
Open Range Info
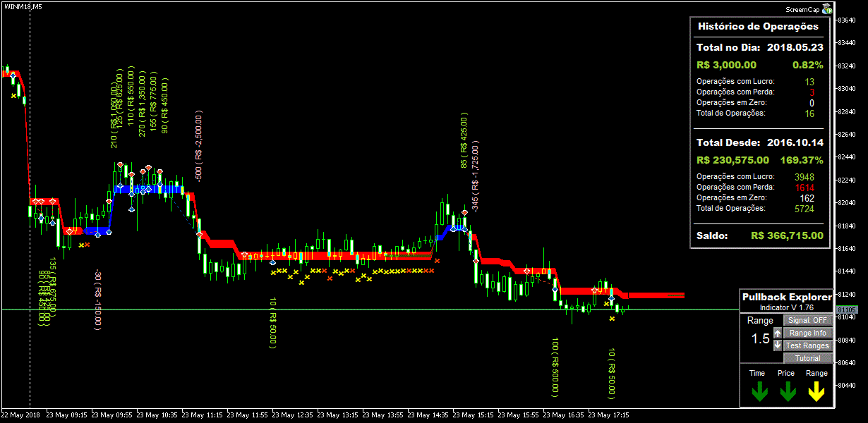pos(807,333)
